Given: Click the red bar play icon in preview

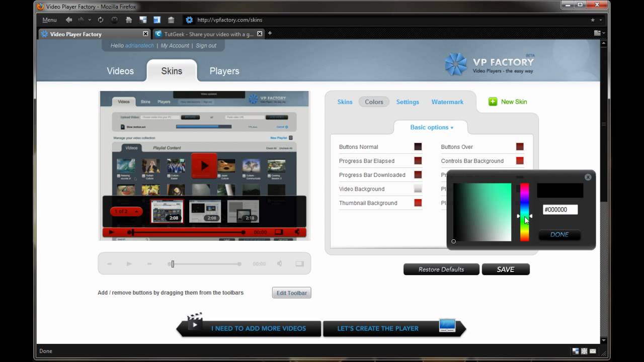Looking at the screenshot, I should [112, 232].
